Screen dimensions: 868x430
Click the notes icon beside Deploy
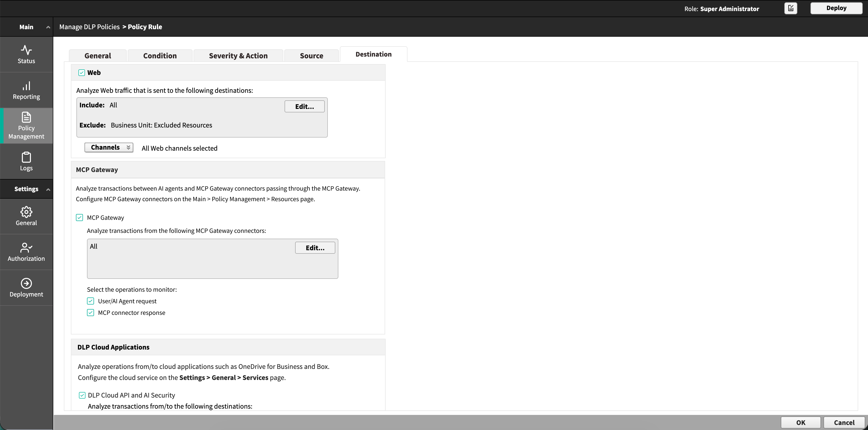tap(791, 8)
